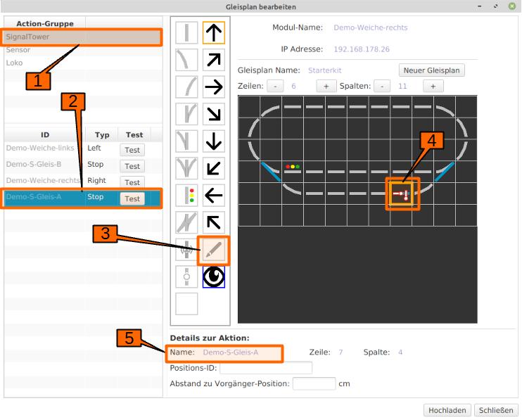This screenshot has width=522, height=420.
Task: Click the pencil edit tool
Action: pos(213,249)
